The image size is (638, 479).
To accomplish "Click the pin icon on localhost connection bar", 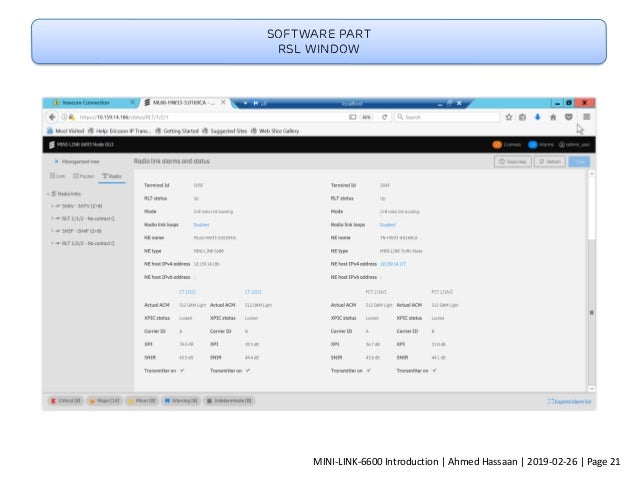I will tap(256, 103).
